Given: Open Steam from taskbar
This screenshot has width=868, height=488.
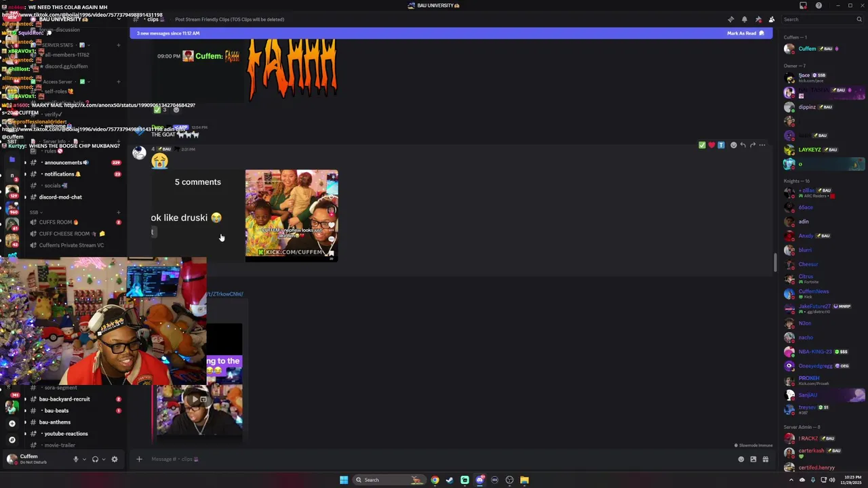Looking at the screenshot, I should (x=450, y=480).
